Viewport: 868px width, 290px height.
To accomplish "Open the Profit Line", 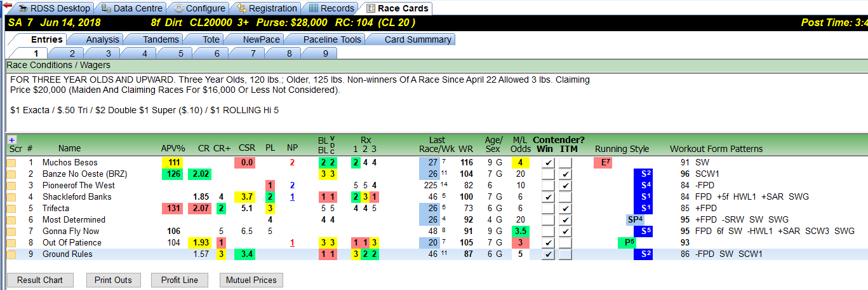I will 181,280.
